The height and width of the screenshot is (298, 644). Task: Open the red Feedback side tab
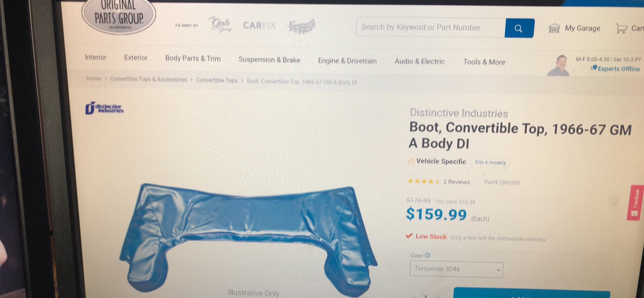click(634, 203)
